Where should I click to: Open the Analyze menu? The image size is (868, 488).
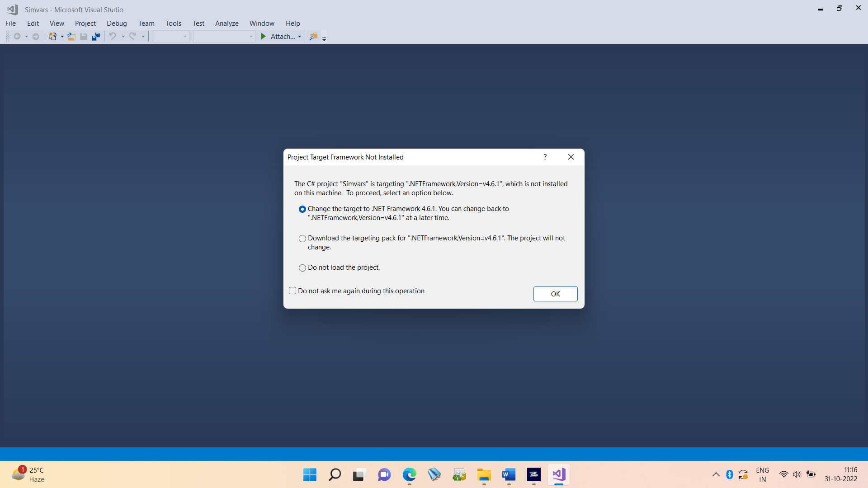tap(226, 23)
